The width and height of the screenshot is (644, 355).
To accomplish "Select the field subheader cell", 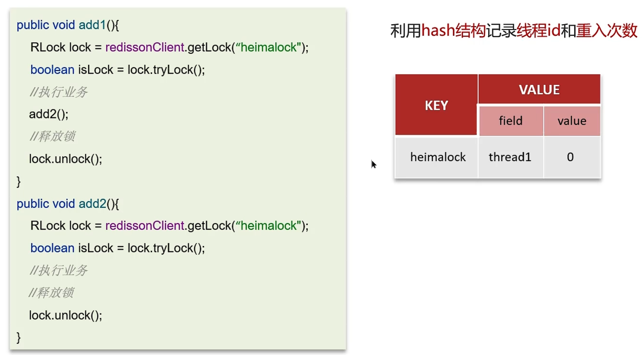I will pos(510,121).
